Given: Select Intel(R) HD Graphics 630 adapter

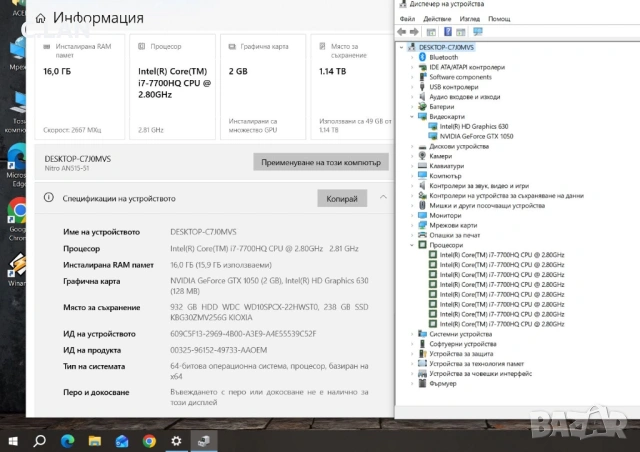Looking at the screenshot, I should click(x=473, y=127).
